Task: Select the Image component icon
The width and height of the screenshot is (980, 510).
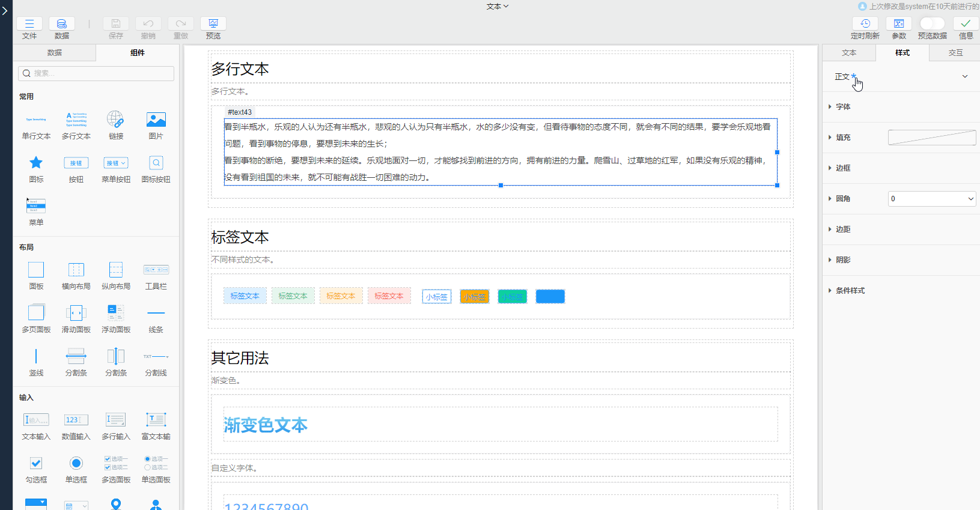Action: click(x=156, y=120)
